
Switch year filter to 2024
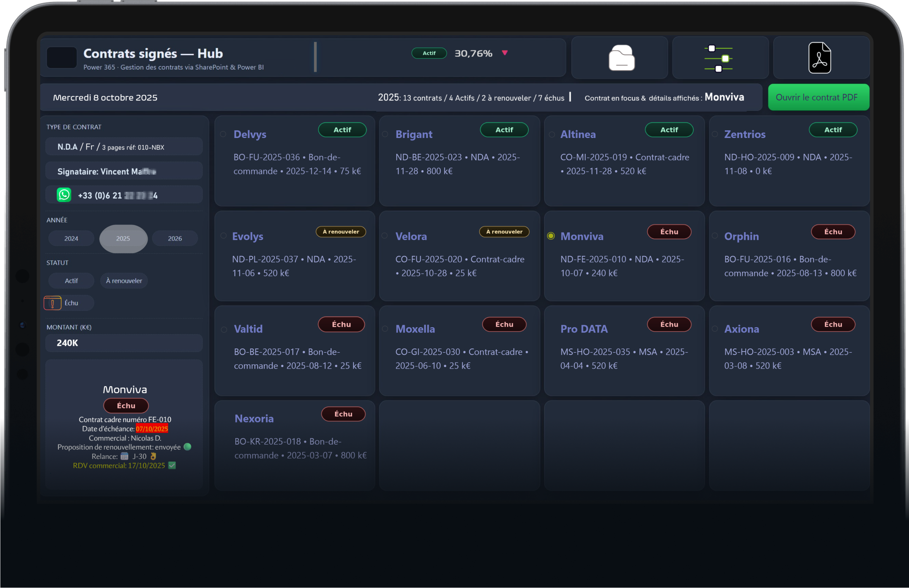(71, 238)
